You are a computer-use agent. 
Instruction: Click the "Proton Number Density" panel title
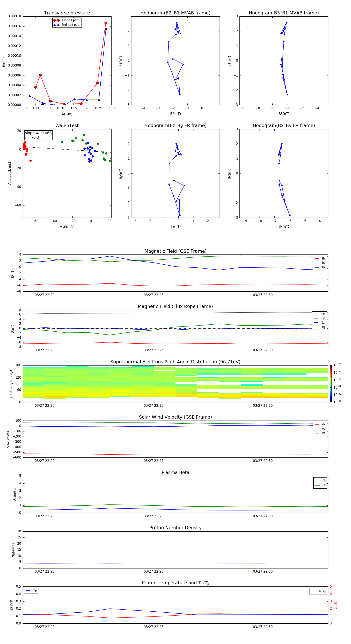point(175,528)
